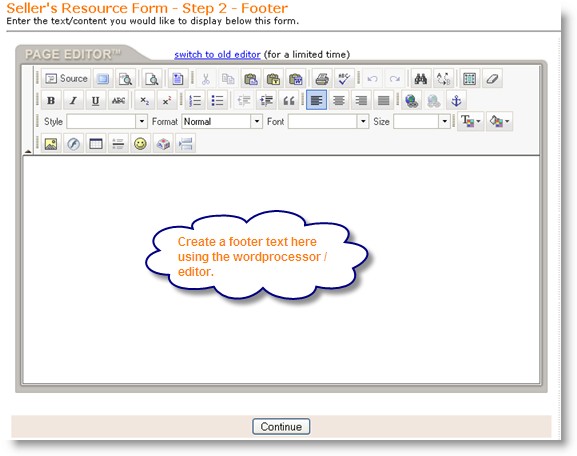Toggle Source view in editor
This screenshot has height=456, width=577.
coord(66,78)
